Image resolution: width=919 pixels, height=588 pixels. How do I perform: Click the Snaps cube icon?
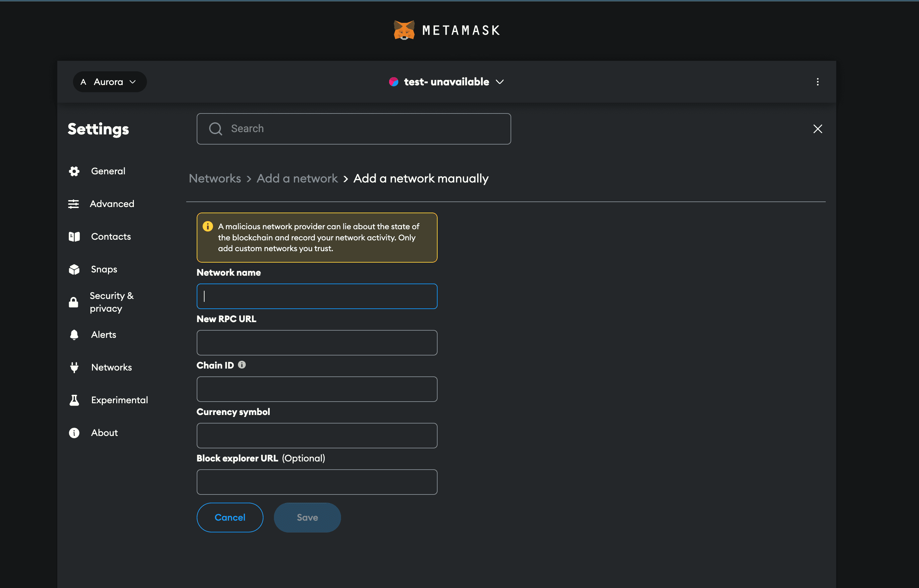click(x=74, y=269)
